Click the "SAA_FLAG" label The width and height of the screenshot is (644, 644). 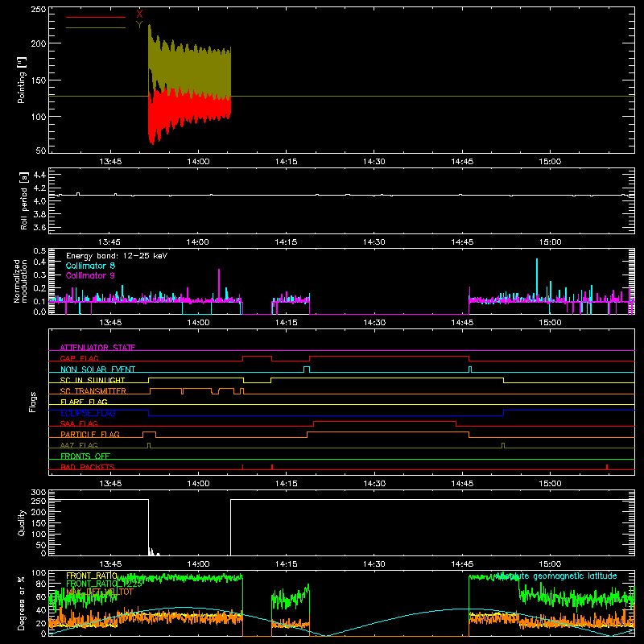[x=79, y=423]
